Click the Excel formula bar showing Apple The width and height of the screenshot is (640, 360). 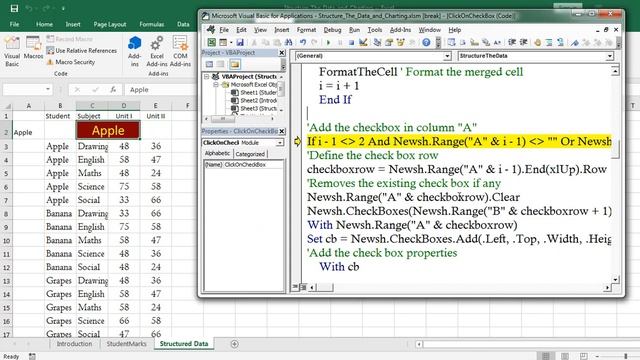160,89
